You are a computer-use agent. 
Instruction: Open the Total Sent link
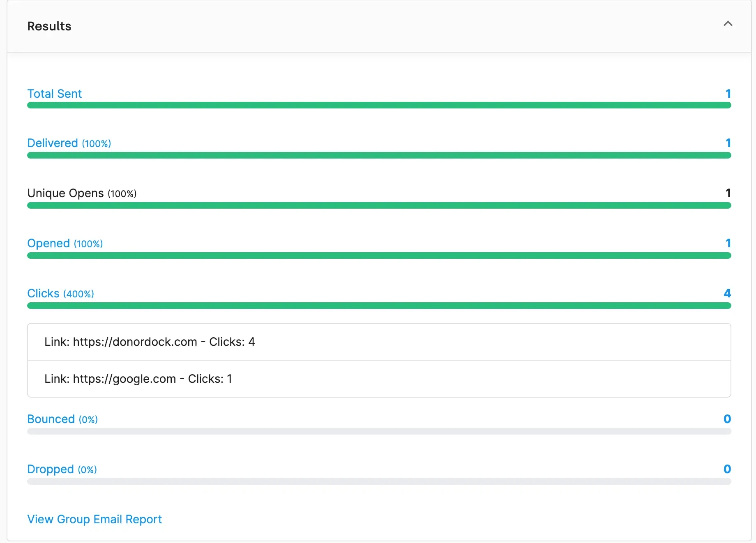pos(54,94)
